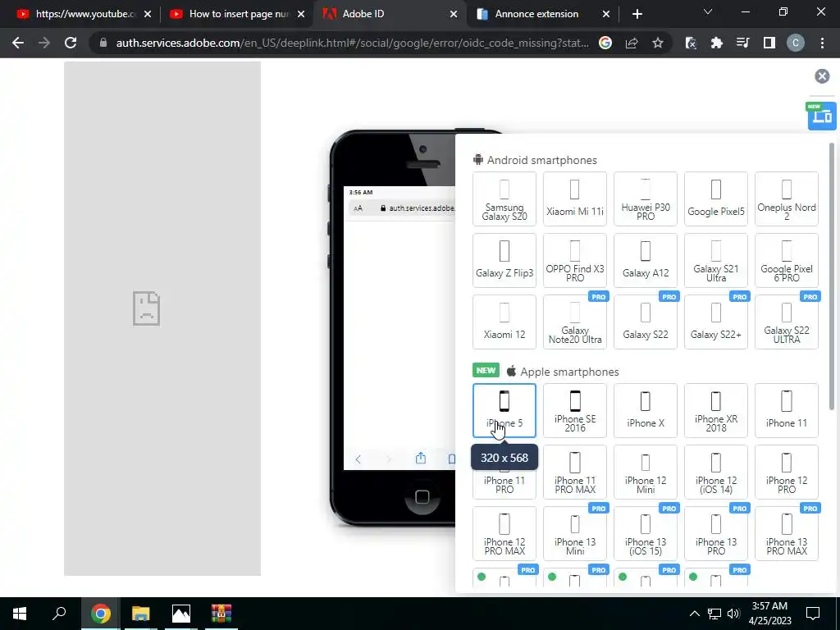The width and height of the screenshot is (840, 630).
Task: Select the iPhone 13 PRO device tile
Action: tap(715, 533)
